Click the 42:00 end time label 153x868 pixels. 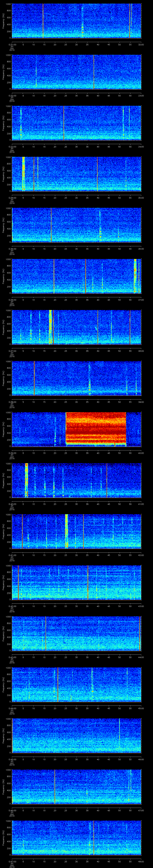coord(141,555)
